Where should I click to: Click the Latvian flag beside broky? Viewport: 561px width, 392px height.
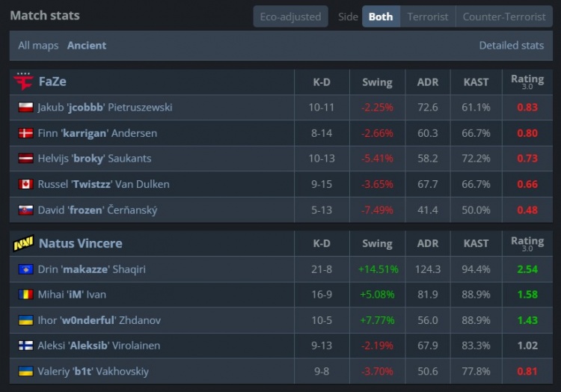point(25,159)
